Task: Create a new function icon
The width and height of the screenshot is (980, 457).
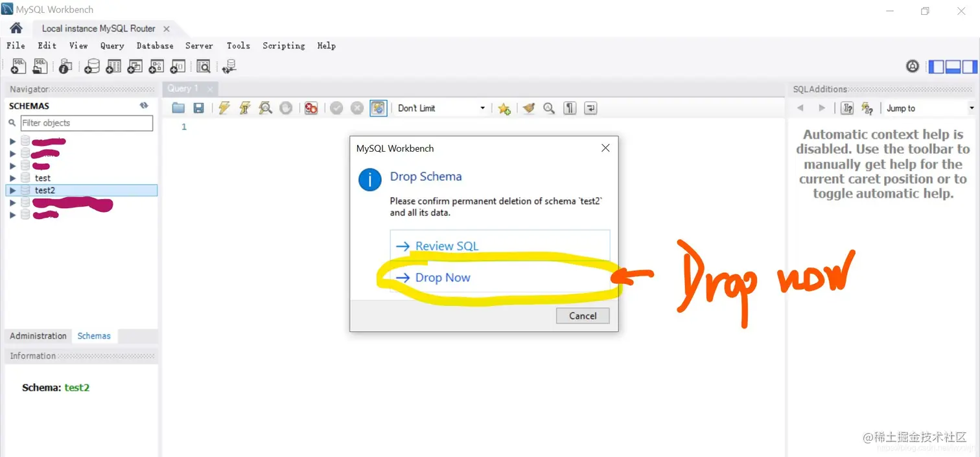Action: coord(178,66)
